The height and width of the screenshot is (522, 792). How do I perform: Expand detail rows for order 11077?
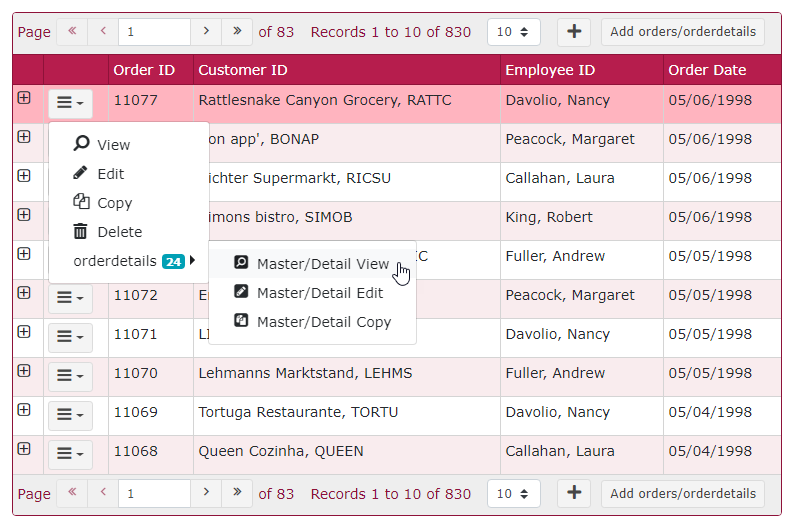[24, 98]
